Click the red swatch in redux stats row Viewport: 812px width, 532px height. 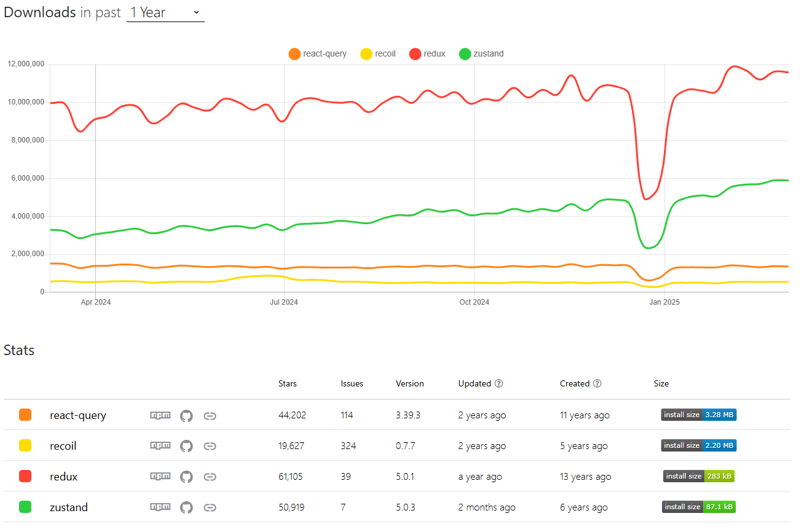pyautogui.click(x=25, y=477)
